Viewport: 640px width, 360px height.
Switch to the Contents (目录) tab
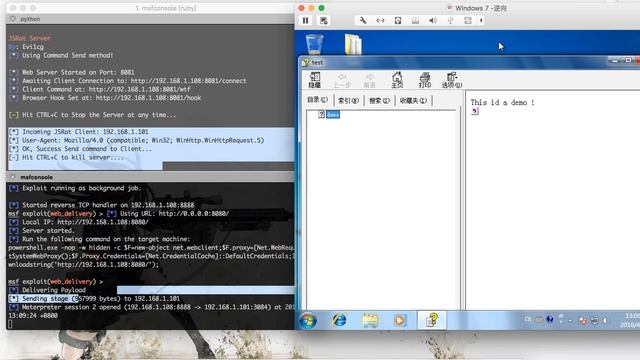317,100
